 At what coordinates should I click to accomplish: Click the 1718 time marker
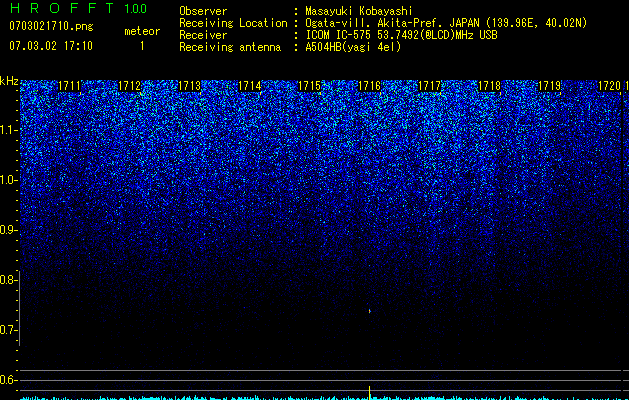pyautogui.click(x=489, y=86)
